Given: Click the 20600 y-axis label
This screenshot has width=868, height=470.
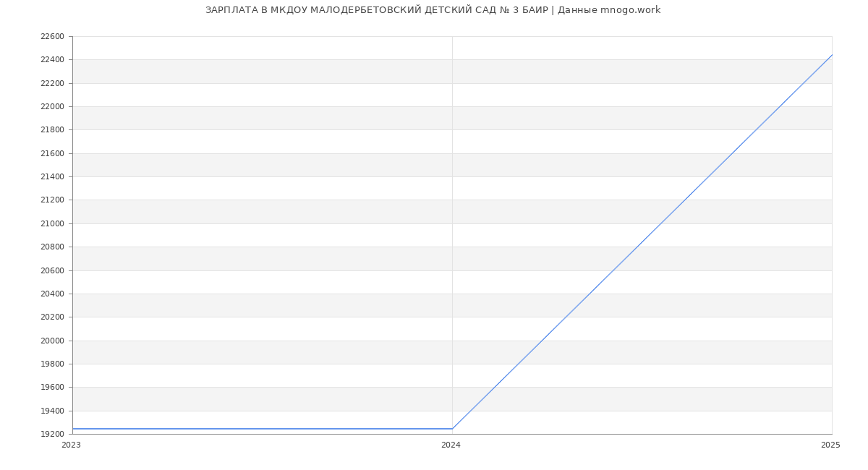Looking at the screenshot, I should click(52, 270).
